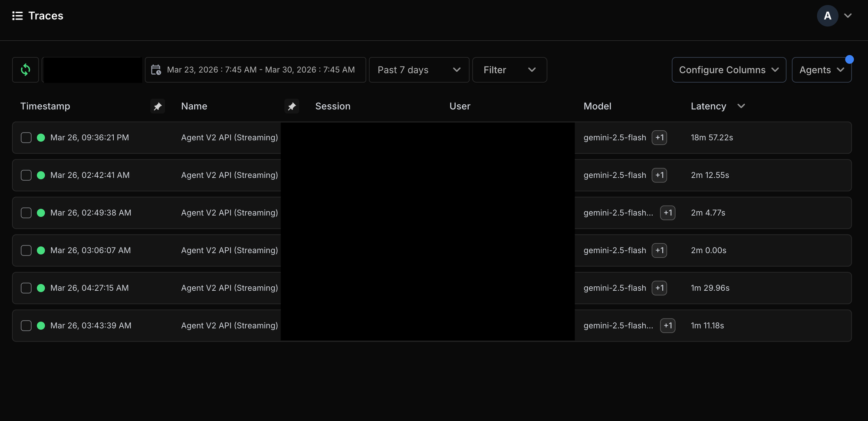Viewport: 868px width, 421px height.
Task: Open the Agents dropdown menu
Action: click(x=821, y=70)
